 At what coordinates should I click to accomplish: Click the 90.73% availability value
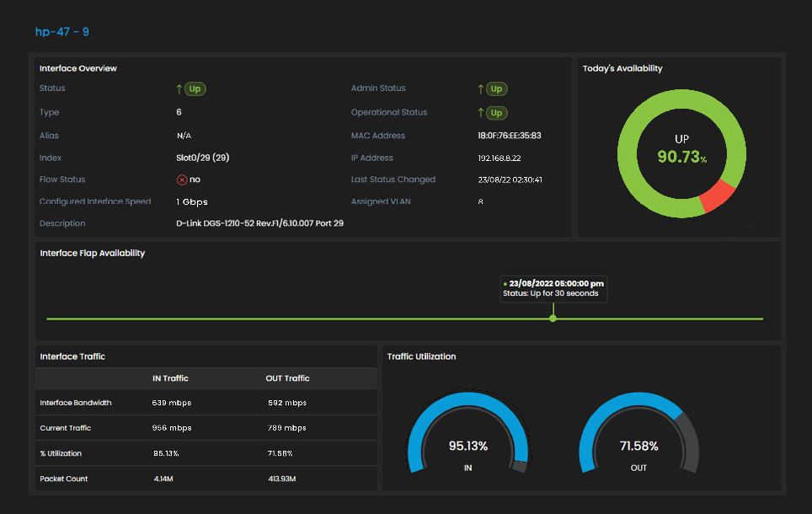coord(681,157)
